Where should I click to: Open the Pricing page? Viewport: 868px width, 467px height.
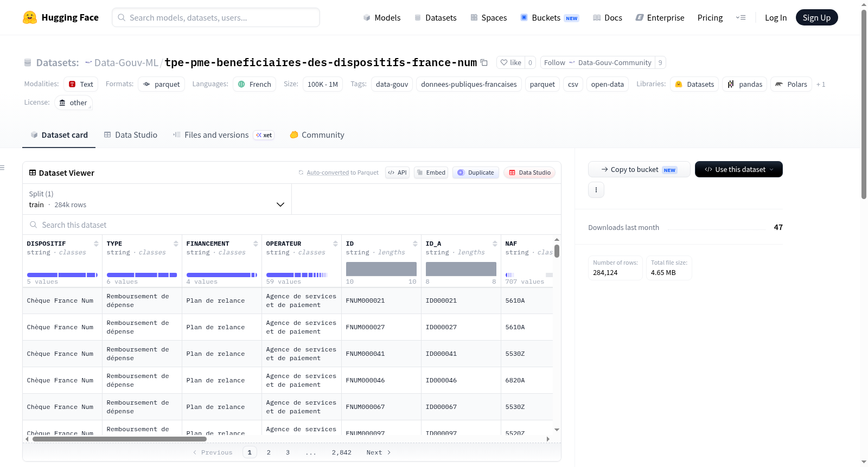pyautogui.click(x=710, y=18)
